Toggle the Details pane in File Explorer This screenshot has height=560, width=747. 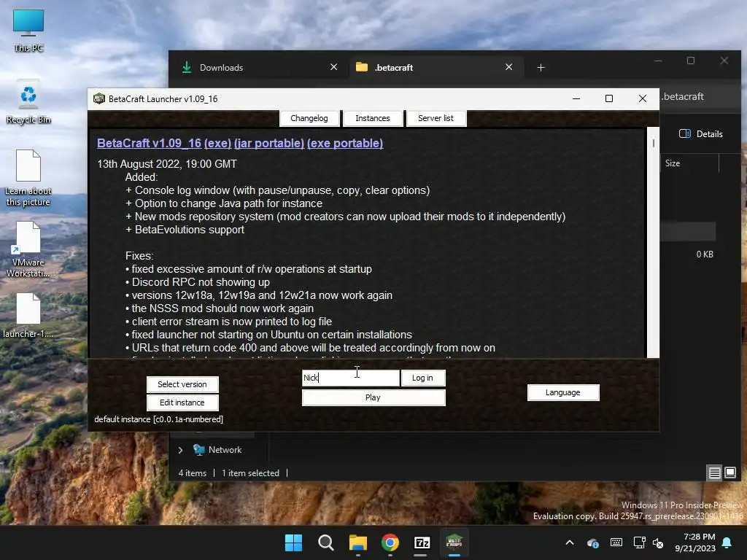(701, 134)
